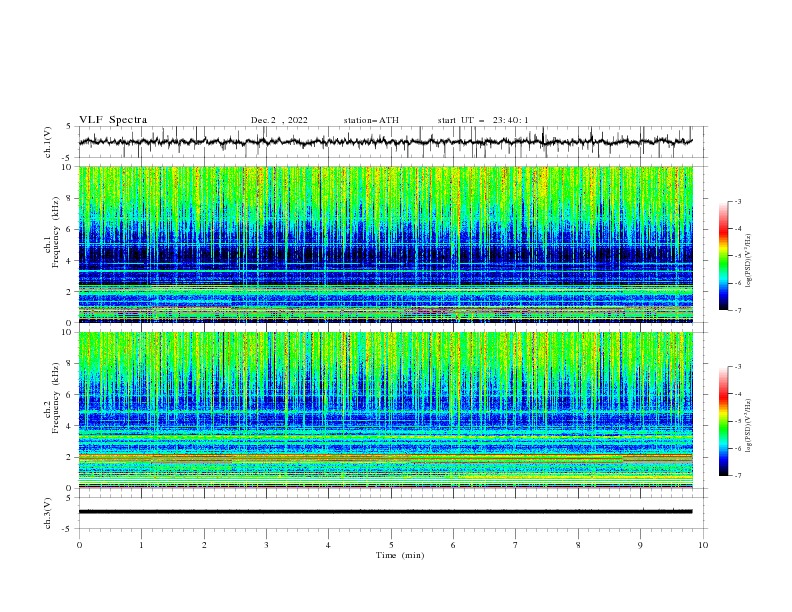Screen dimensions: 792x612
Task: Click the "-5" label on ch.1 colorbar
Action: pyautogui.click(x=738, y=256)
